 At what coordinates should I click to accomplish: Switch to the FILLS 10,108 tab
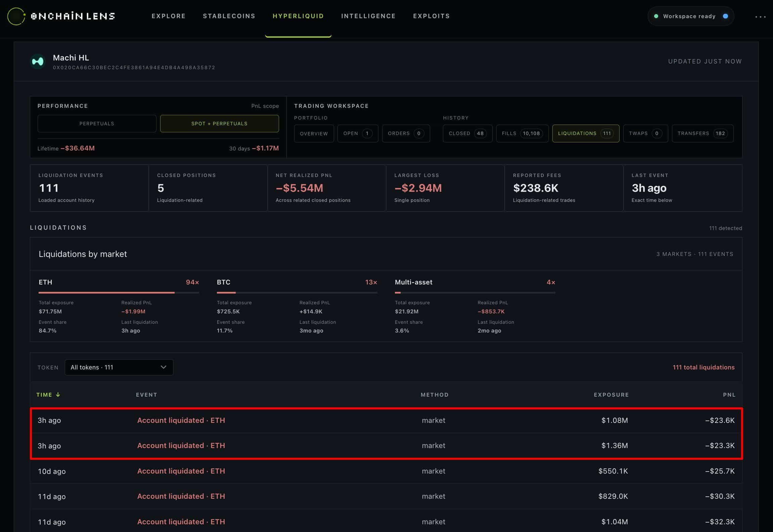point(522,133)
